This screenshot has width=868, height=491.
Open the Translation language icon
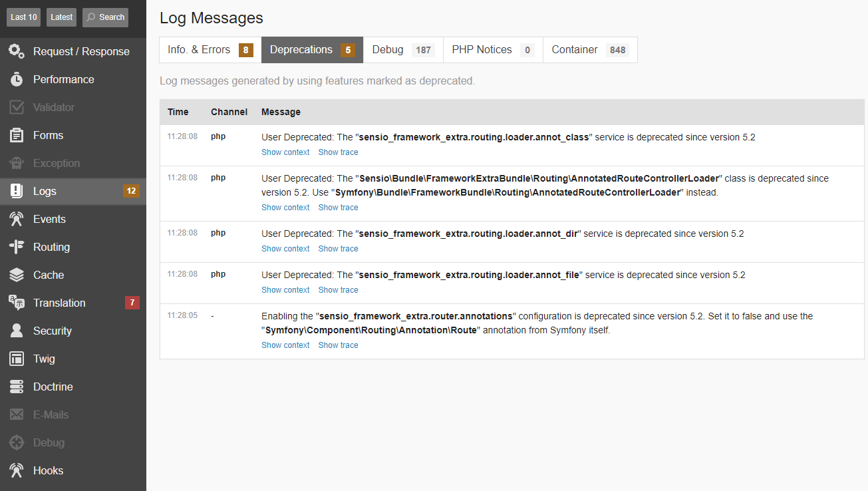17,303
